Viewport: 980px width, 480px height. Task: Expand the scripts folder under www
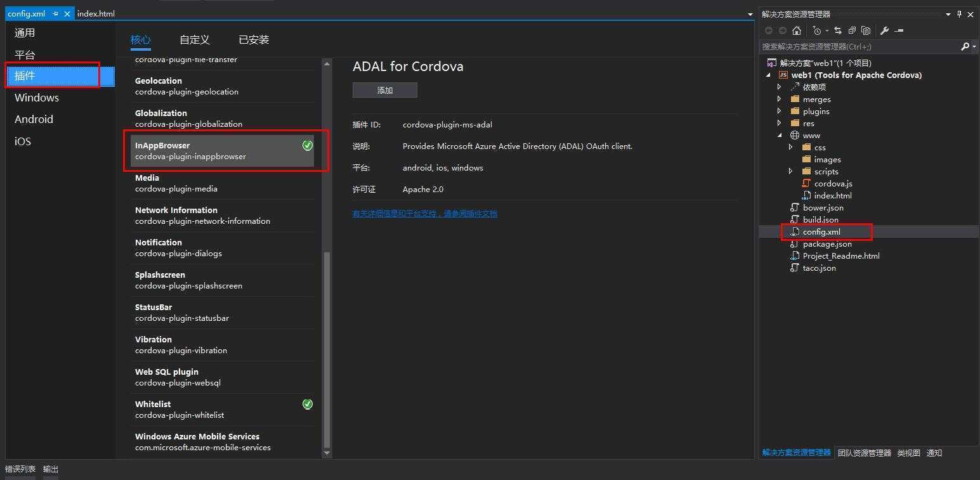click(x=791, y=171)
